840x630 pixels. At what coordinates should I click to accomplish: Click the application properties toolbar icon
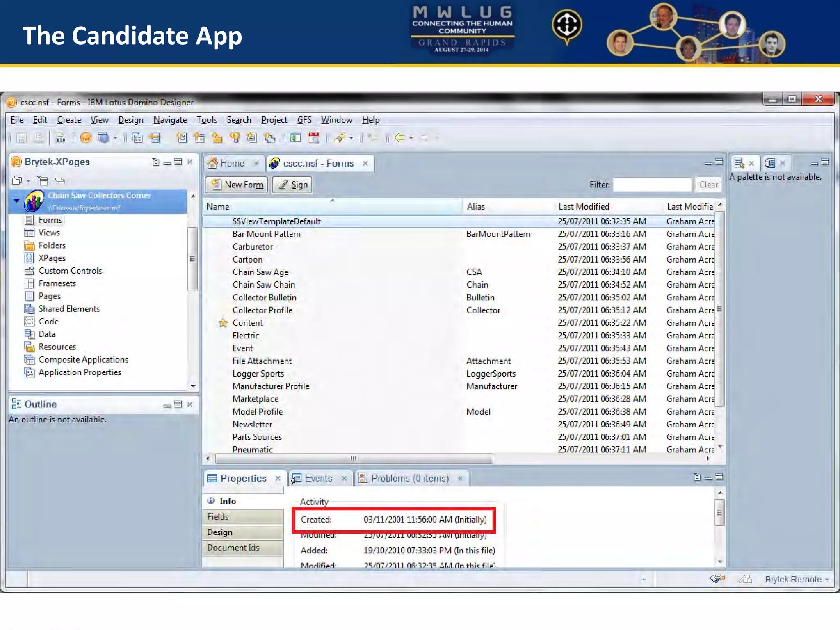137,138
